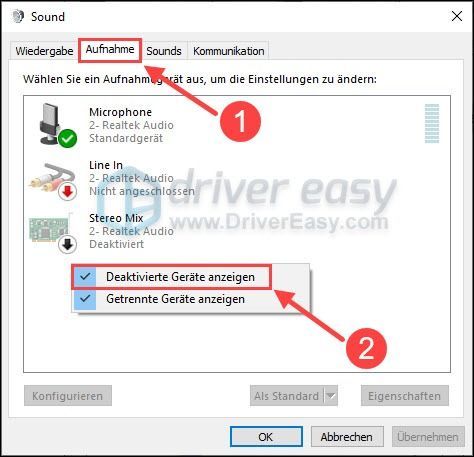Click the Abbrechen button
Image resolution: width=474 pixels, height=457 pixels.
(347, 437)
